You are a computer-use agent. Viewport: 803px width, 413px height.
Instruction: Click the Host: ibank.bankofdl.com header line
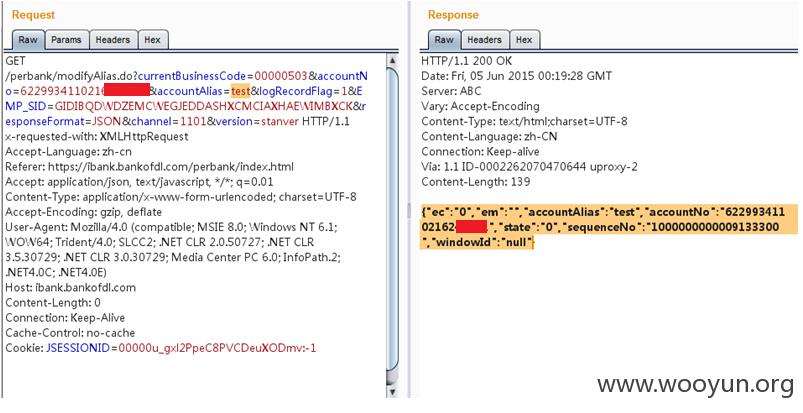pos(71,288)
